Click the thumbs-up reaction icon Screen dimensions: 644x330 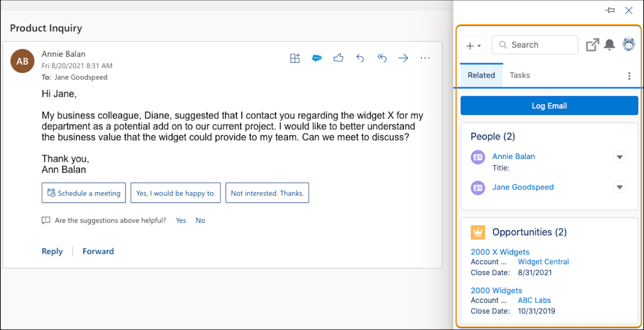pyautogui.click(x=338, y=58)
